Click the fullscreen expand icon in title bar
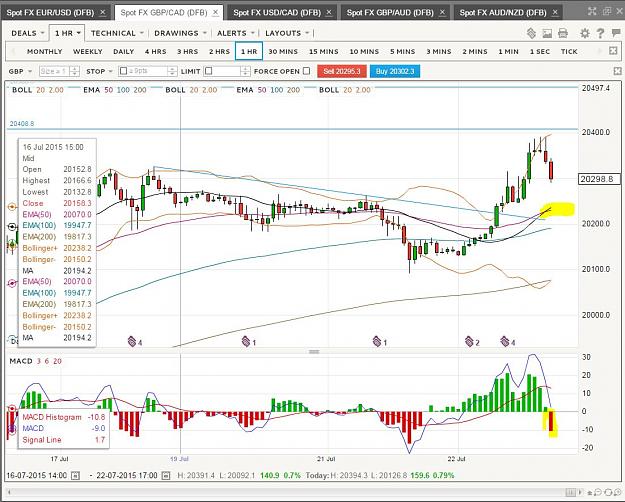Screen dimensions: 625x502 pyautogui.click(x=592, y=12)
